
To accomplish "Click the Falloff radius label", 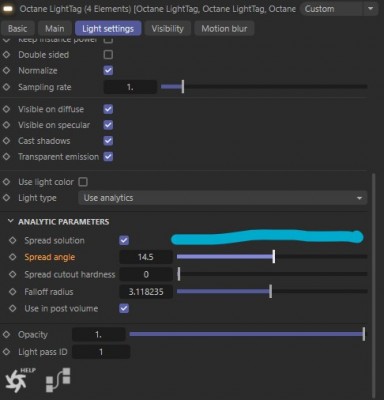I will 49,292.
